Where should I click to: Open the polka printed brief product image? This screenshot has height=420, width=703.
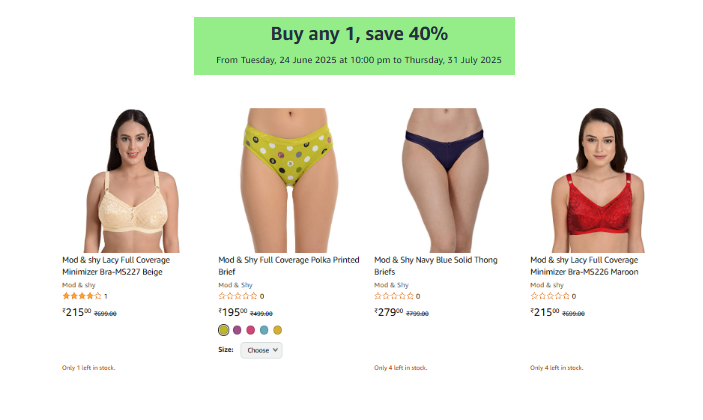[288, 180]
